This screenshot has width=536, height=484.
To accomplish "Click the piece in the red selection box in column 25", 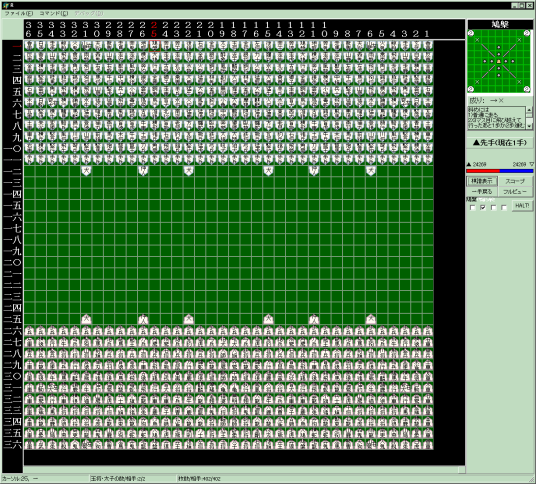I will point(155,45).
